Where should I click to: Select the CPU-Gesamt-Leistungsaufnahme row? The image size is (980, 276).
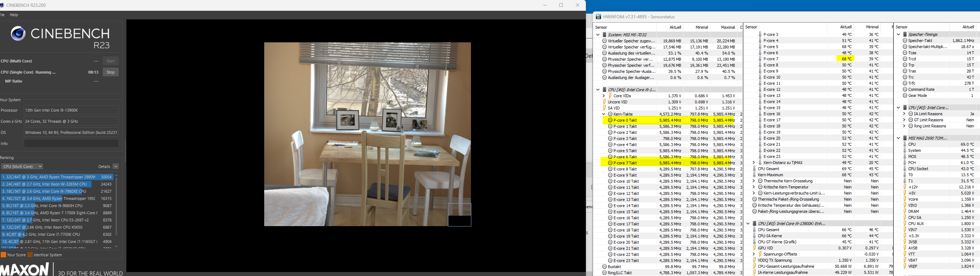tap(818, 267)
